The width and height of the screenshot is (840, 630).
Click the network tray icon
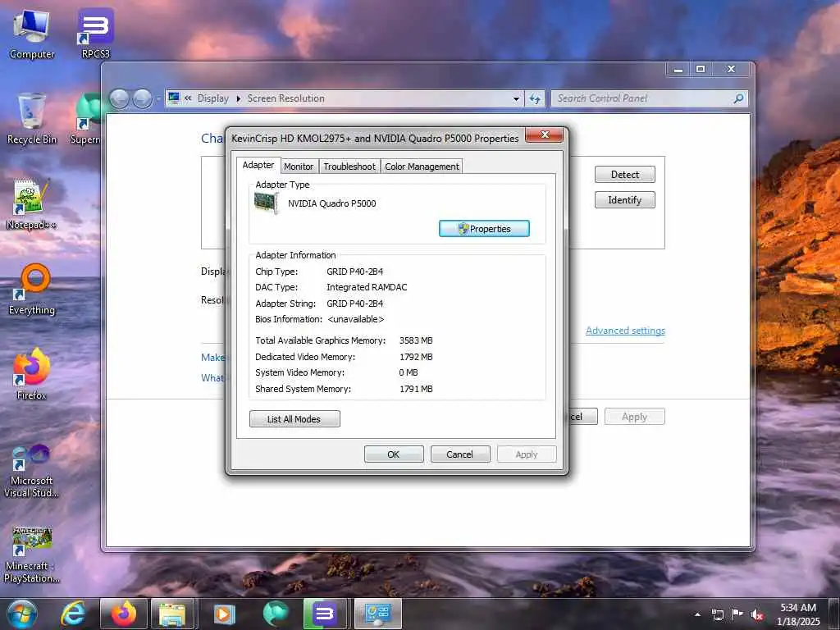[x=717, y=614]
